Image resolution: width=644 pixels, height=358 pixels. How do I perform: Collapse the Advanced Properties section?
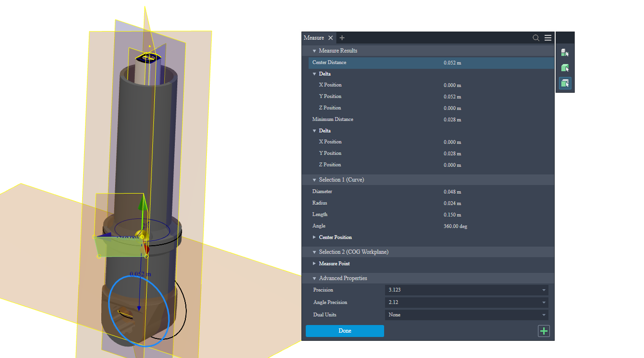[x=314, y=278]
